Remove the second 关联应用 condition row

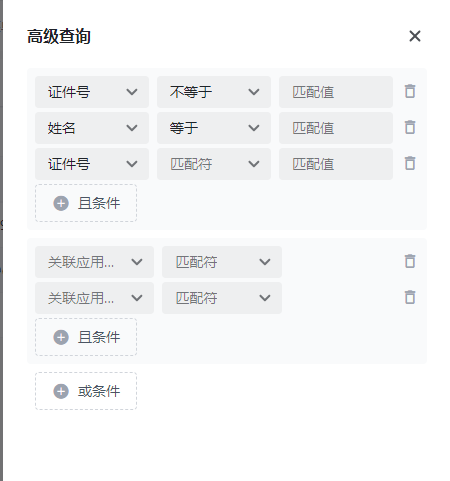[x=410, y=297]
